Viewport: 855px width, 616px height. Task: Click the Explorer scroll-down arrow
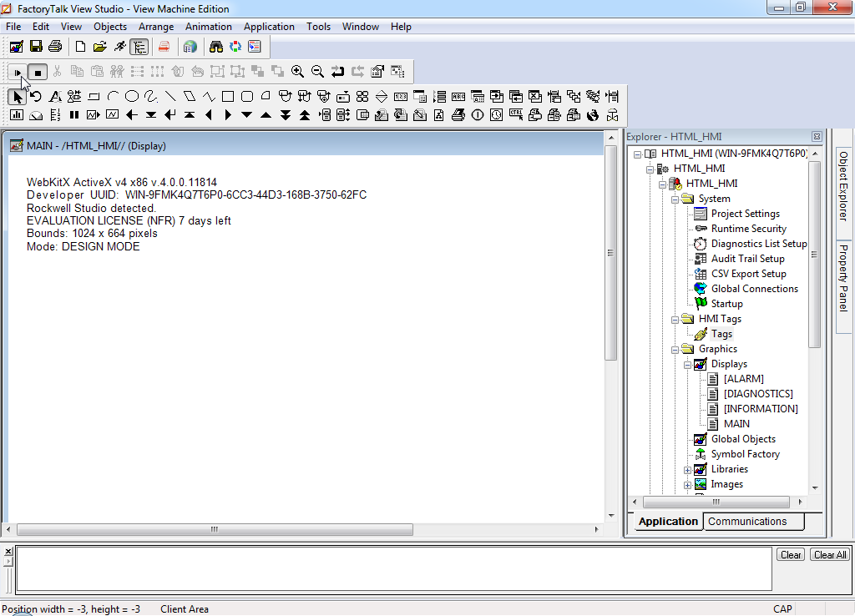[x=815, y=488]
